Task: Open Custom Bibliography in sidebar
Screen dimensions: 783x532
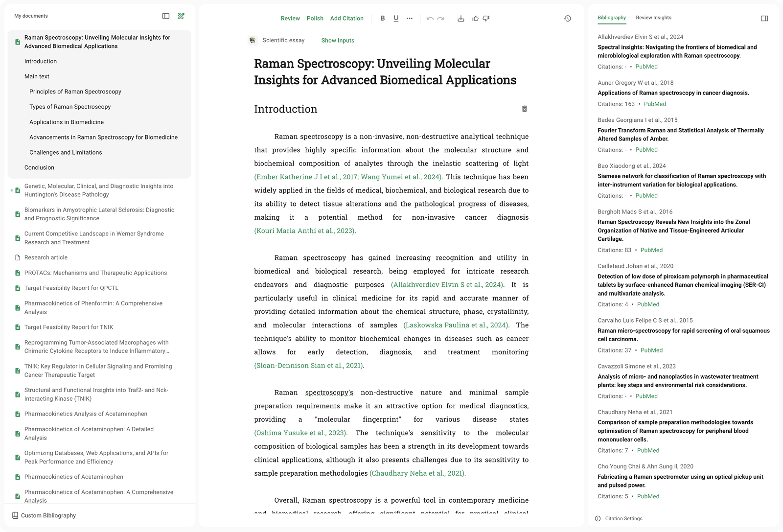Action: tap(48, 515)
